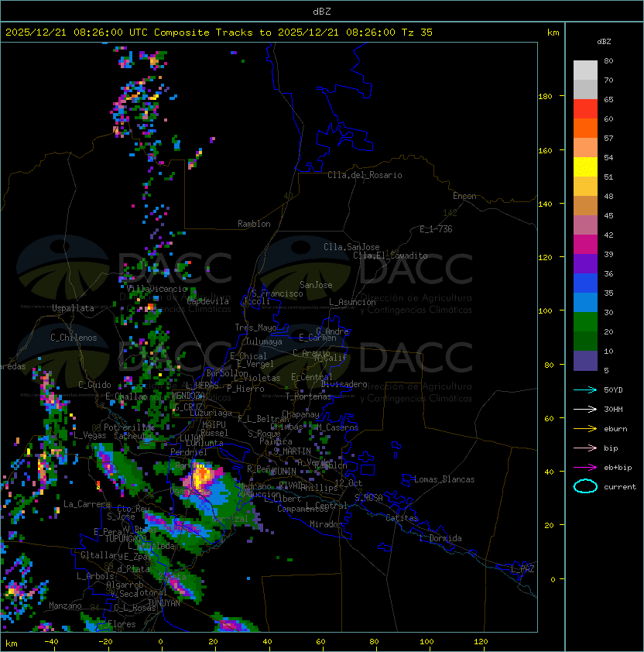Select the Capdevila map label
Screen dimensions: 644x652
pyautogui.click(x=208, y=301)
